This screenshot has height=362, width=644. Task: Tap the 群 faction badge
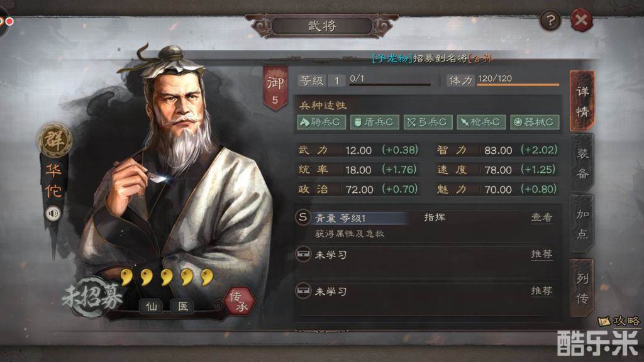click(x=55, y=140)
